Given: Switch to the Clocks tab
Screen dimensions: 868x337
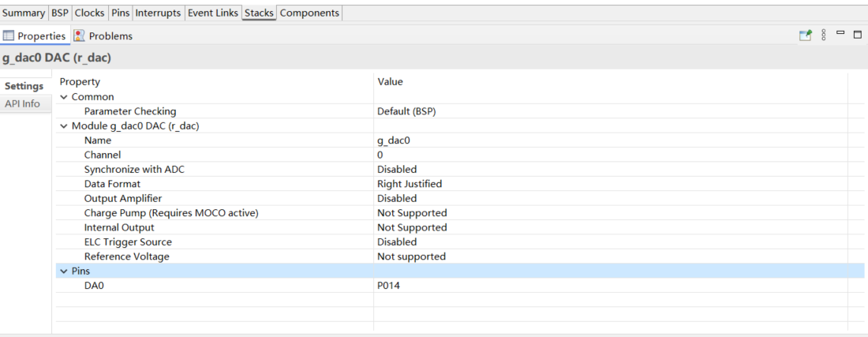Looking at the screenshot, I should [x=89, y=13].
